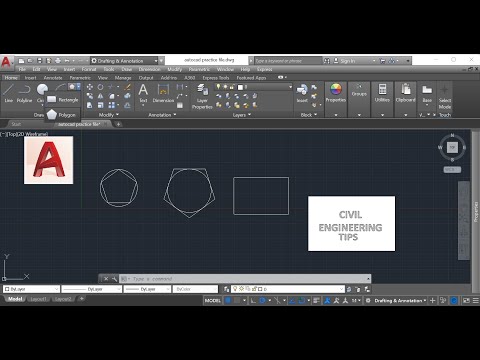Switch to the Output ribbon tab
480x360 pixels.
click(146, 78)
